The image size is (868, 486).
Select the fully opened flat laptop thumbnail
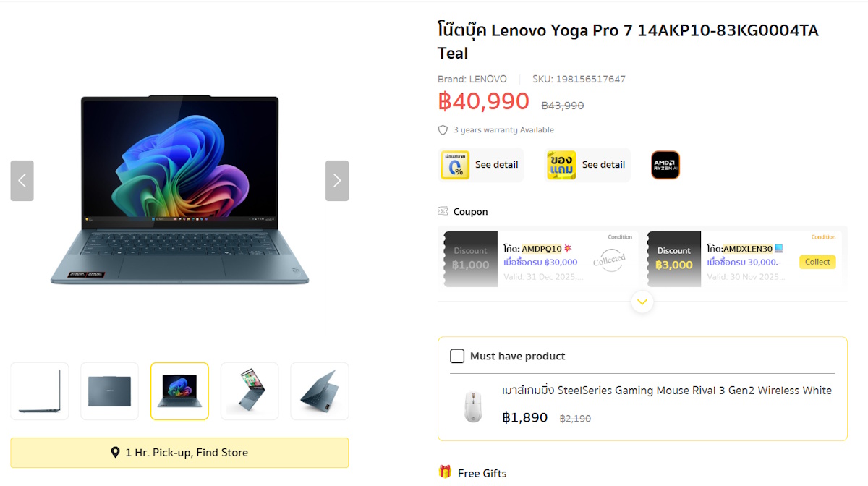(250, 391)
